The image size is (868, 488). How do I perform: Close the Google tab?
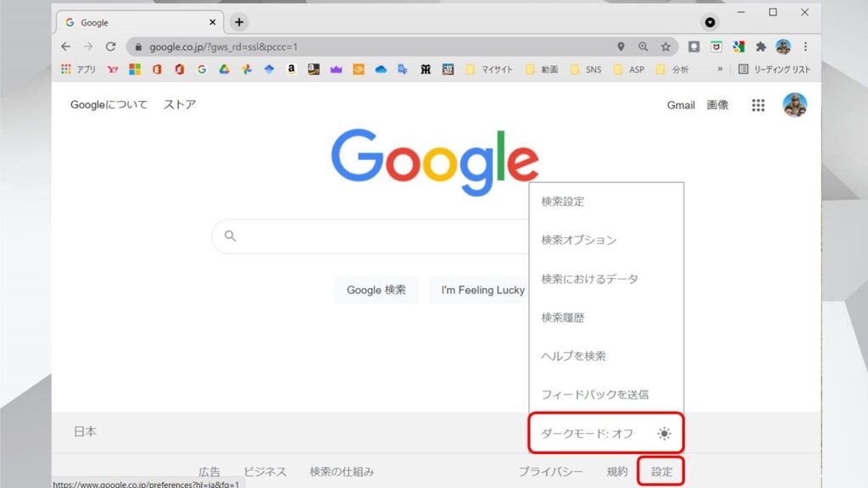point(213,22)
